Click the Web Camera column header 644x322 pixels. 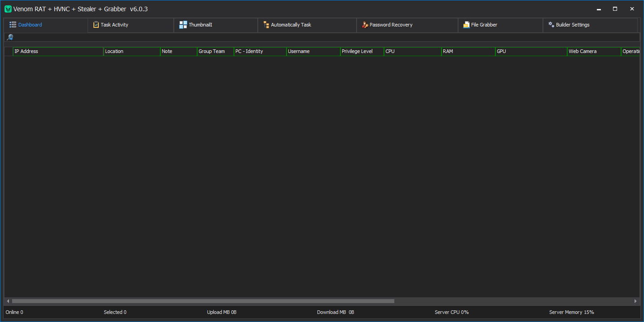pyautogui.click(x=593, y=52)
